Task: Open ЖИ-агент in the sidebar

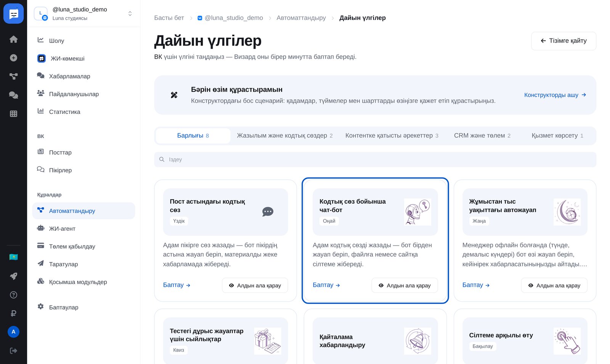Action: click(x=83, y=228)
